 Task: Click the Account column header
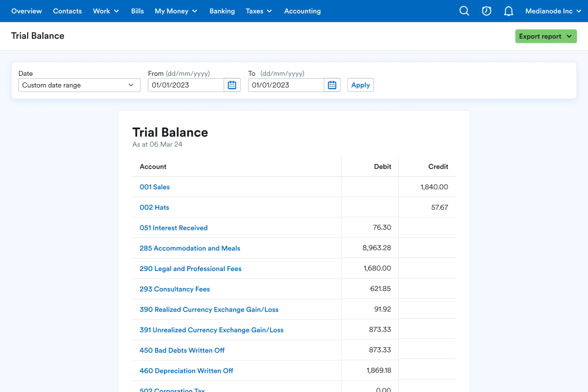pos(153,167)
